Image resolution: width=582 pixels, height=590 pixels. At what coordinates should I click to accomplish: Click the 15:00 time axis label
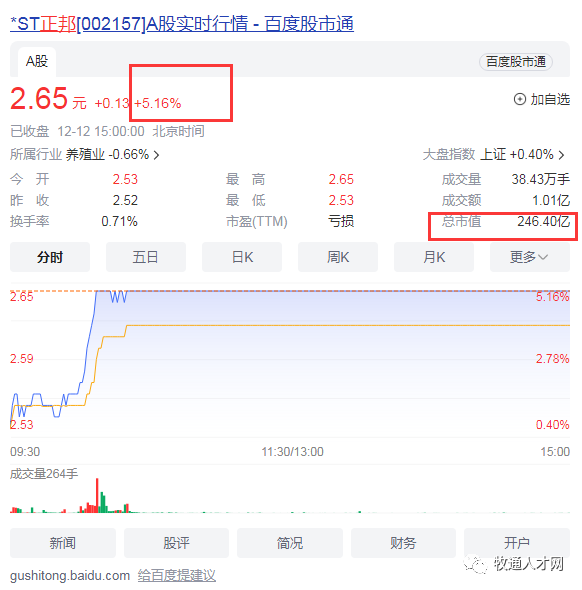point(555,452)
